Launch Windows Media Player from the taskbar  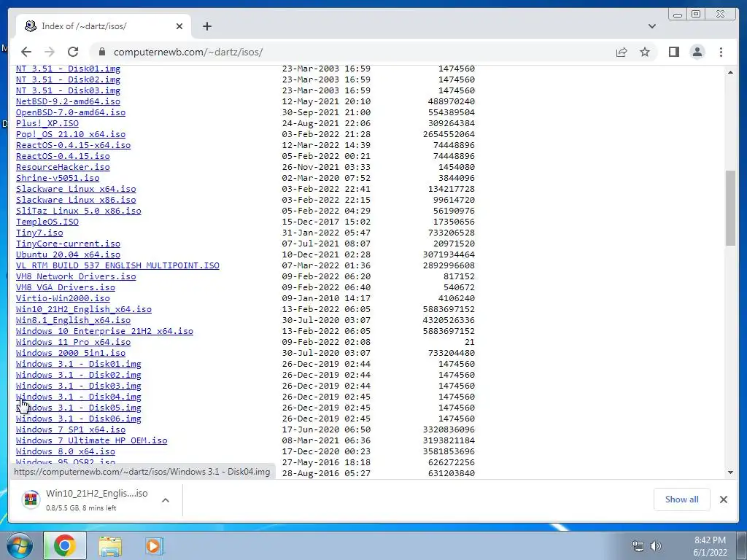coord(153,545)
